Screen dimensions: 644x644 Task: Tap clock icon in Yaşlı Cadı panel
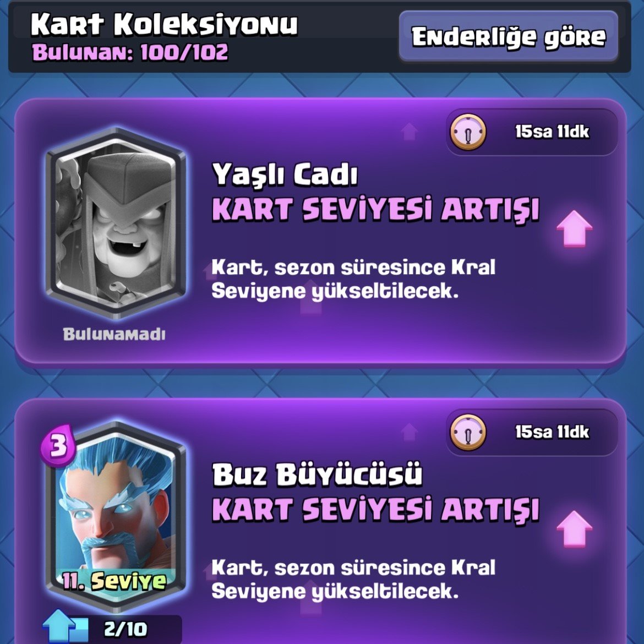click(x=468, y=132)
